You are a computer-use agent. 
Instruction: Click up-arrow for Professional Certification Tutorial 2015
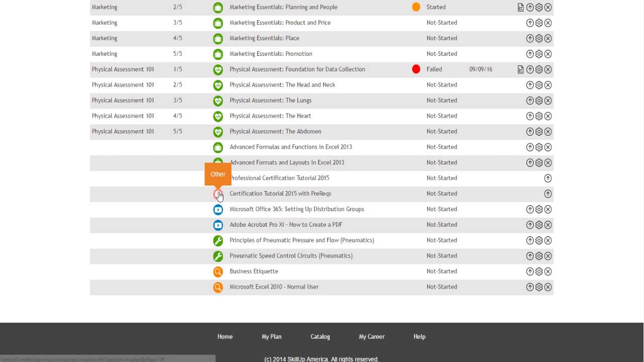pos(548,178)
